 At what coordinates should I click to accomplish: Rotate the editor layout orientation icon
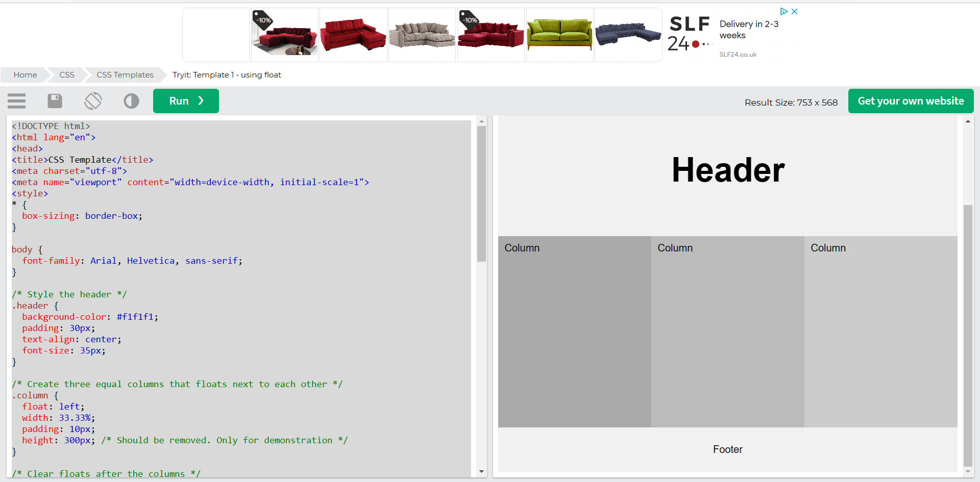(x=93, y=101)
